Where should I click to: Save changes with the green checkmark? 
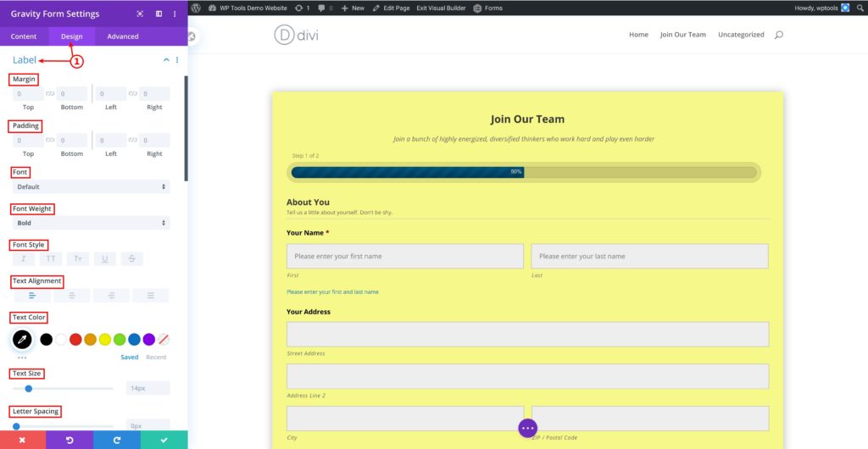coord(164,440)
